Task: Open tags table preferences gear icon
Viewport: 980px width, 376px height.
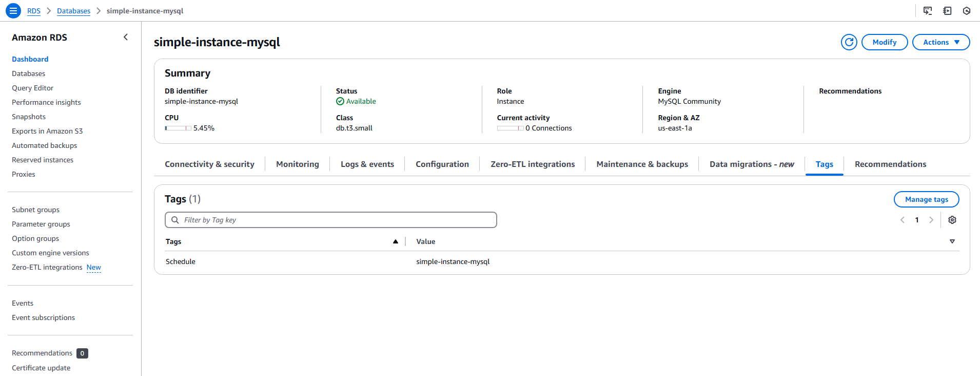Action: pos(952,220)
